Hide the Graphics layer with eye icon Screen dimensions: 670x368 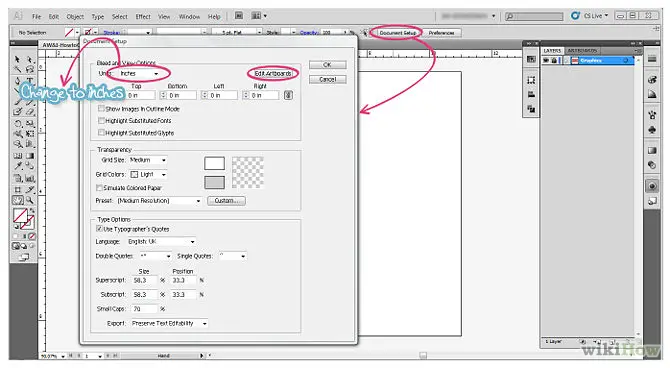click(x=546, y=61)
